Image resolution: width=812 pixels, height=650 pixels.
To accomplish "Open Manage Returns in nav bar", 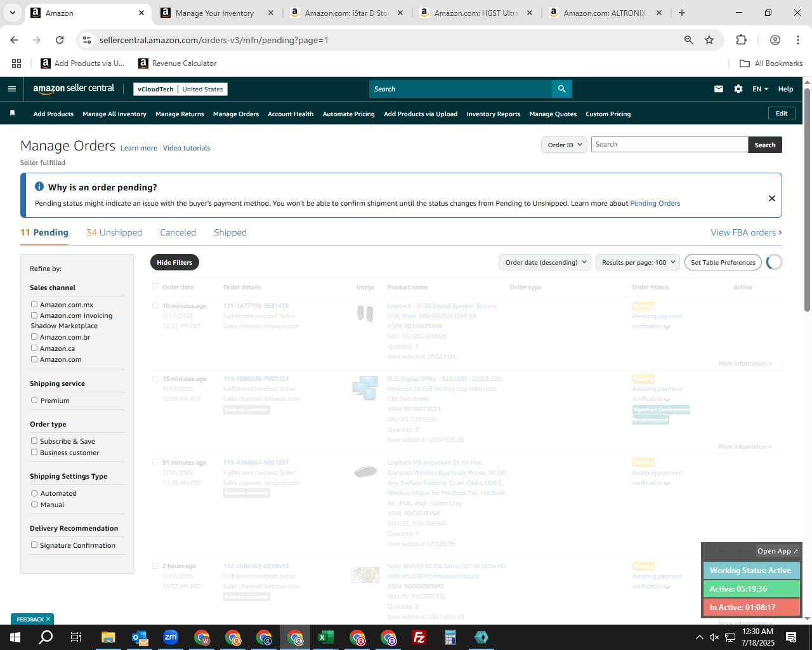I will 180,114.
